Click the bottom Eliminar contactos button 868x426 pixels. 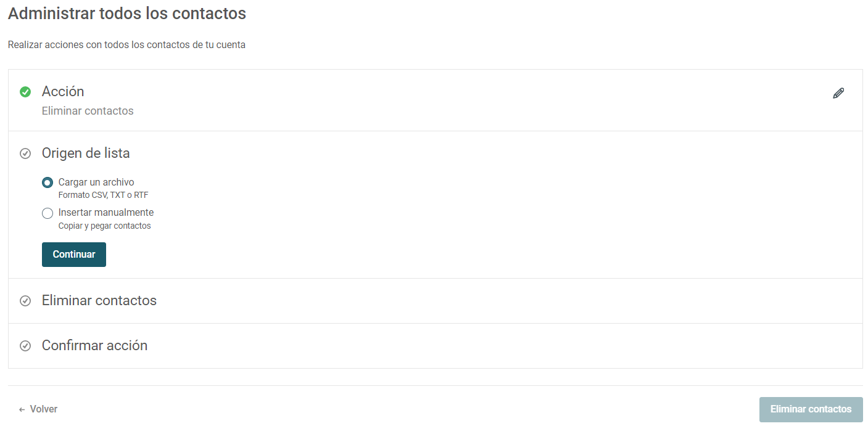point(811,409)
